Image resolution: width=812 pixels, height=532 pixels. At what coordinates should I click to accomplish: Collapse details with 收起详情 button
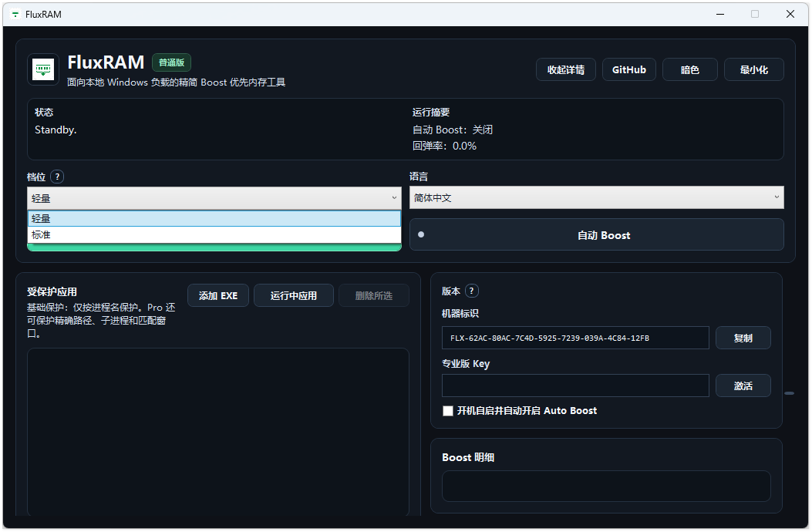pos(566,69)
